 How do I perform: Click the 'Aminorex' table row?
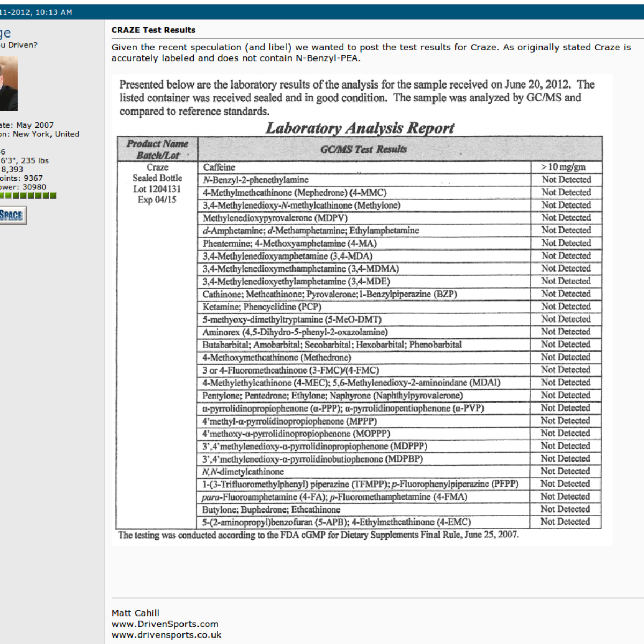click(x=364, y=332)
